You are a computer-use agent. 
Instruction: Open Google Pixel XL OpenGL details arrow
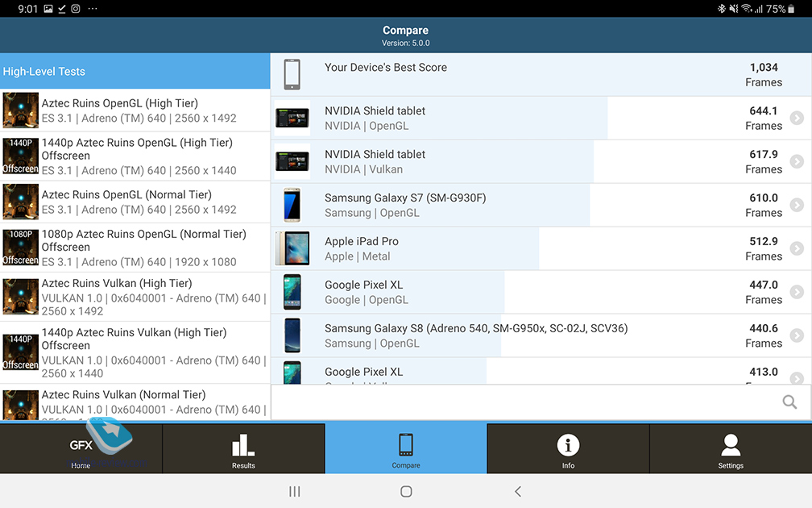click(x=797, y=293)
